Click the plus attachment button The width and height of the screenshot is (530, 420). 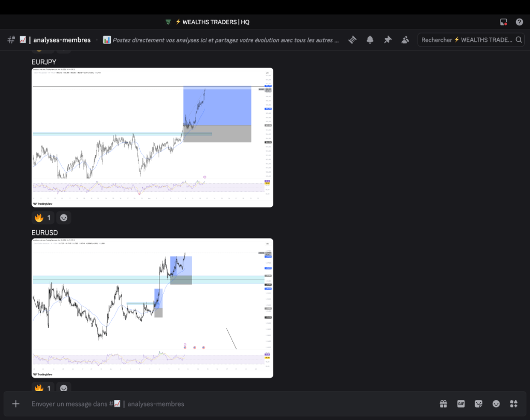pos(16,404)
